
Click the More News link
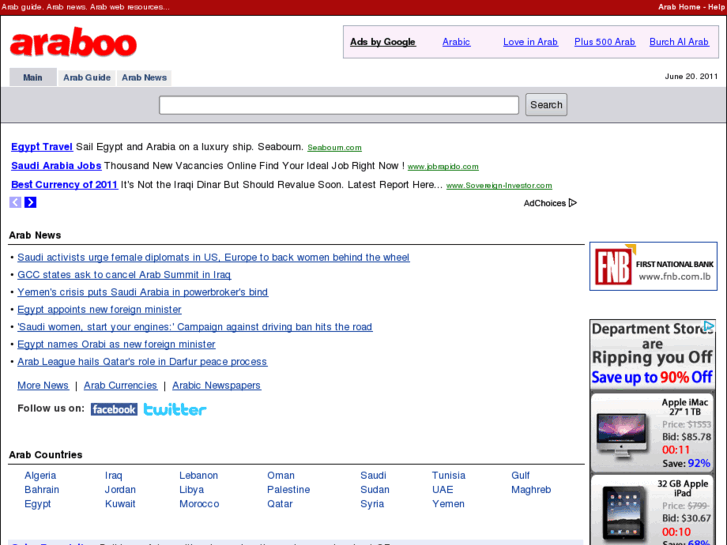tap(43, 385)
